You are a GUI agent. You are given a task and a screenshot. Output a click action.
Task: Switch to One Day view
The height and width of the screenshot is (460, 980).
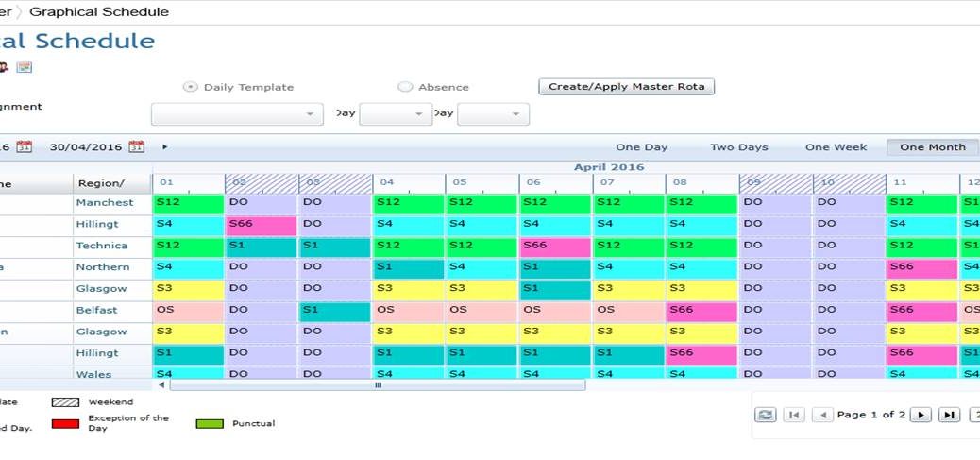coord(641,147)
